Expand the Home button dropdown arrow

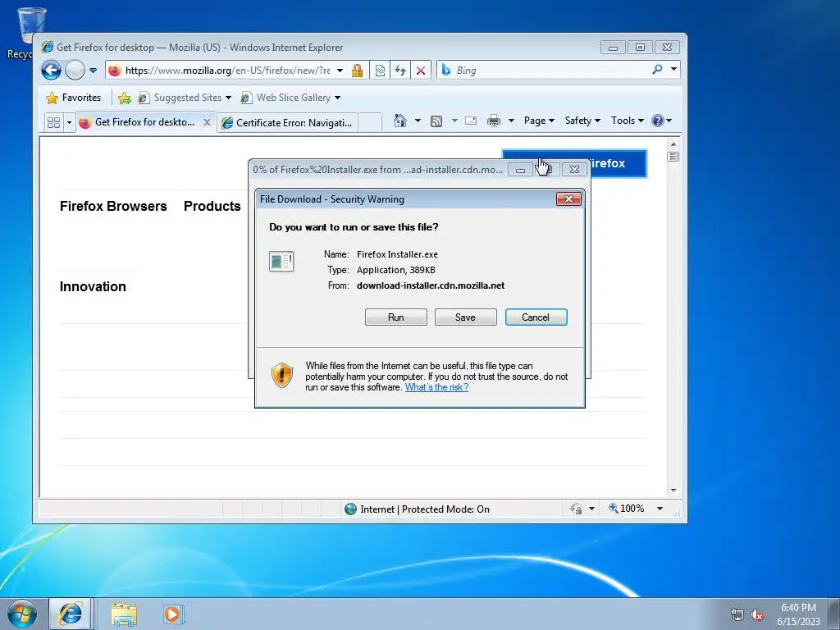click(x=418, y=121)
